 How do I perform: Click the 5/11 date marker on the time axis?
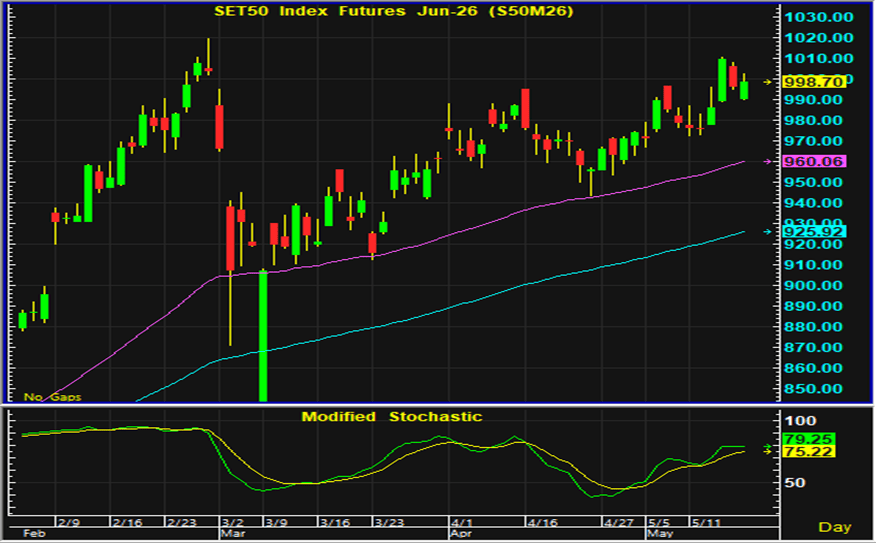pos(706,523)
